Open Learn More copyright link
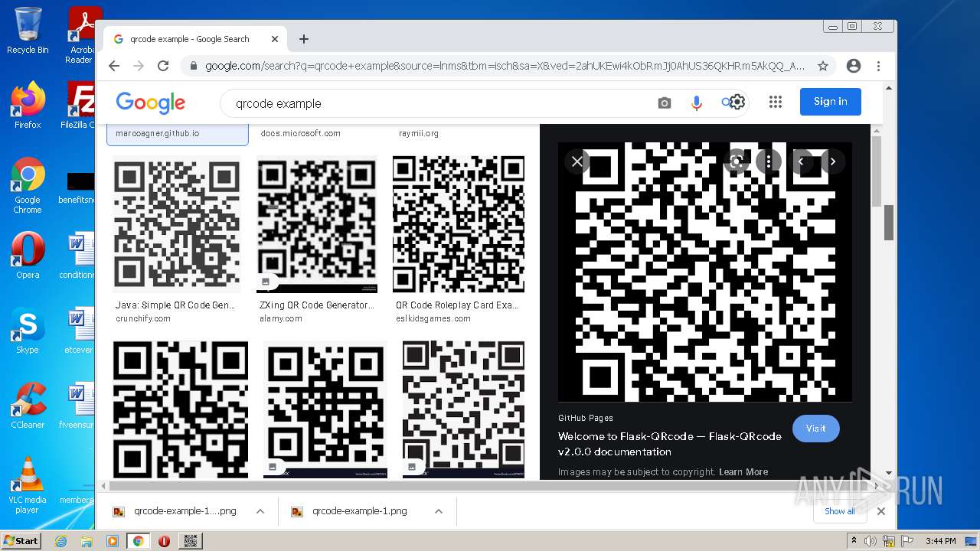The height and width of the screenshot is (551, 980). point(743,471)
